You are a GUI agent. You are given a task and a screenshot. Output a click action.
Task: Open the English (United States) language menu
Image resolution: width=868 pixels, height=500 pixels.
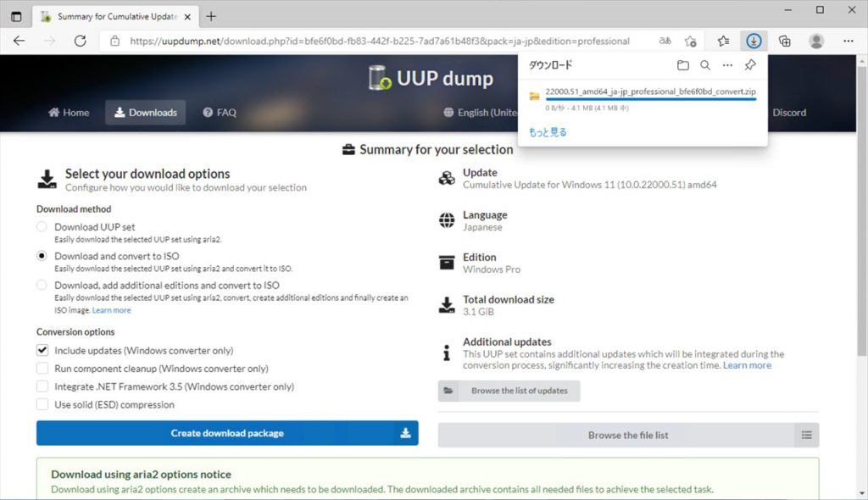coord(480,113)
